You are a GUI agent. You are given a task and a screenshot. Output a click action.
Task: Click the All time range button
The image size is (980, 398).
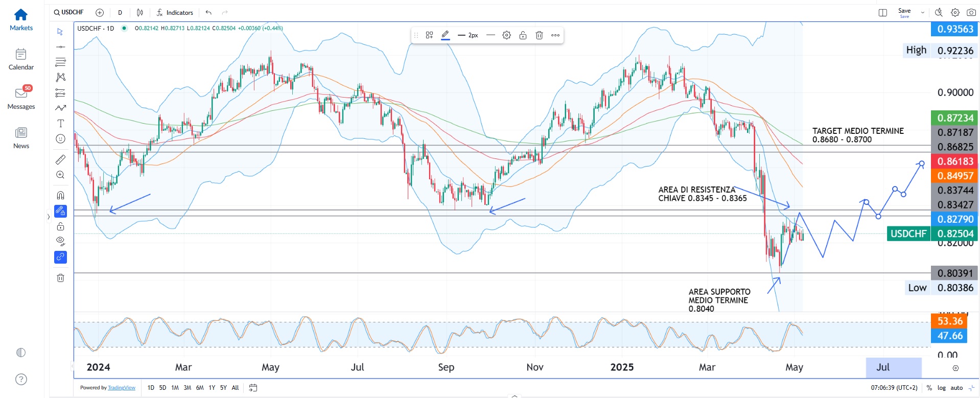click(235, 388)
